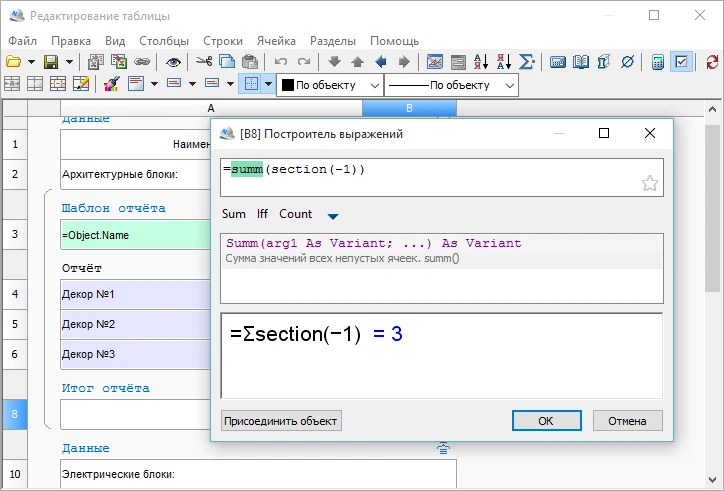This screenshot has width=724, height=491.
Task: Click the Присоединить объект button
Action: 281,421
